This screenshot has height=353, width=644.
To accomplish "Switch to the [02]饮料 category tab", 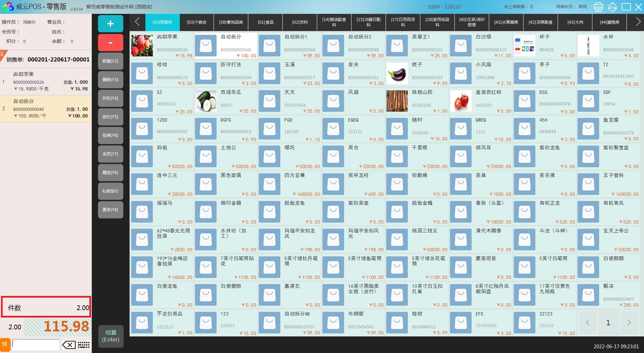I will coord(300,22).
